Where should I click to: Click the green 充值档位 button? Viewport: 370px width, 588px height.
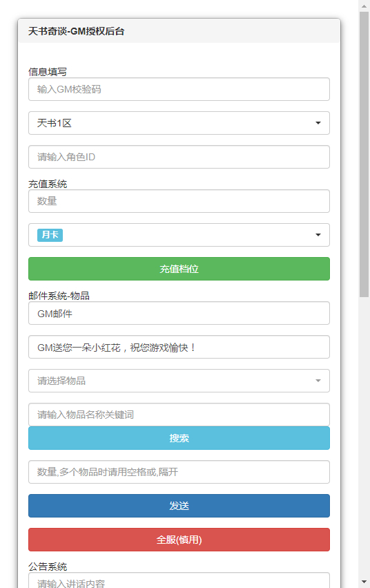click(179, 269)
